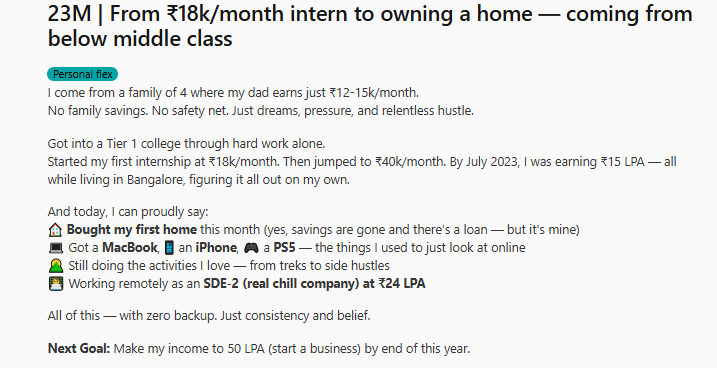Click the mountain emoji beside activities line
The width and height of the screenshot is (717, 368).
[56, 266]
